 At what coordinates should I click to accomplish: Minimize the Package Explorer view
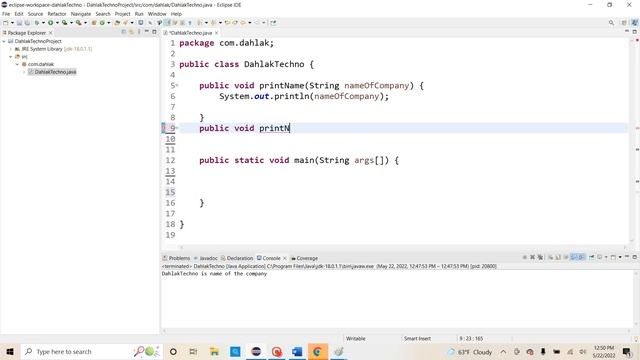tap(147, 31)
